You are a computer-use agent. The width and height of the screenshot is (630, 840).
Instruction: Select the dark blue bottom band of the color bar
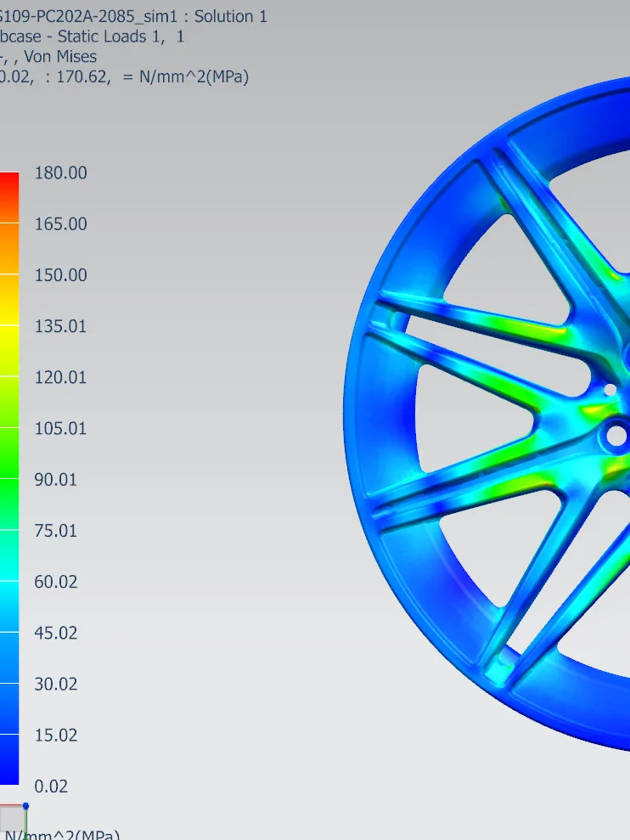click(9, 759)
